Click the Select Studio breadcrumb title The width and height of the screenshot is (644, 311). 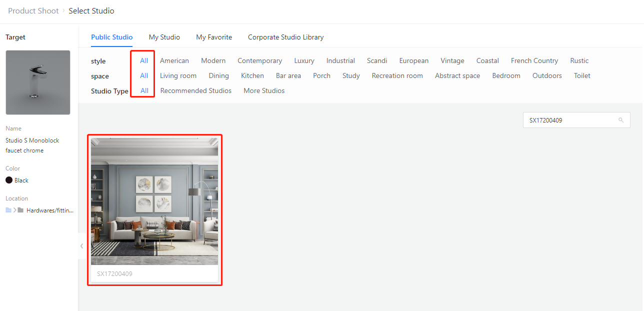pyautogui.click(x=91, y=10)
